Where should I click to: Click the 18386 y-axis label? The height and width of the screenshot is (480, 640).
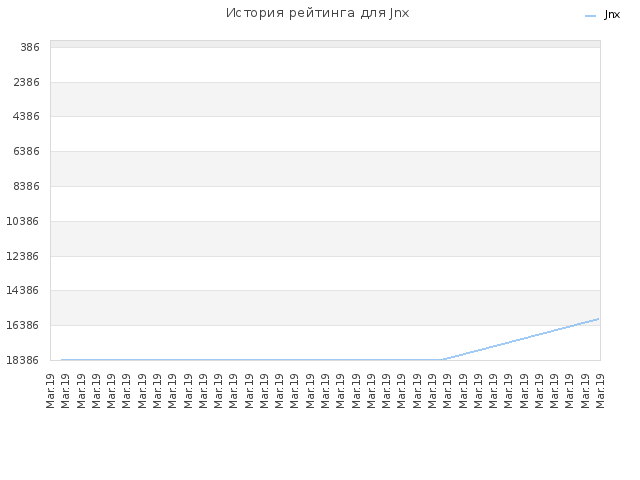(23, 360)
